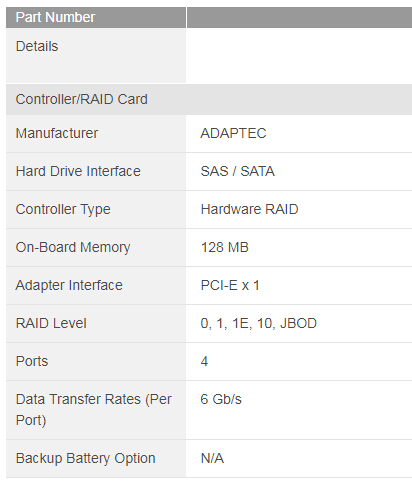
Task: Select the Ports row label
Action: pyautogui.click(x=32, y=361)
